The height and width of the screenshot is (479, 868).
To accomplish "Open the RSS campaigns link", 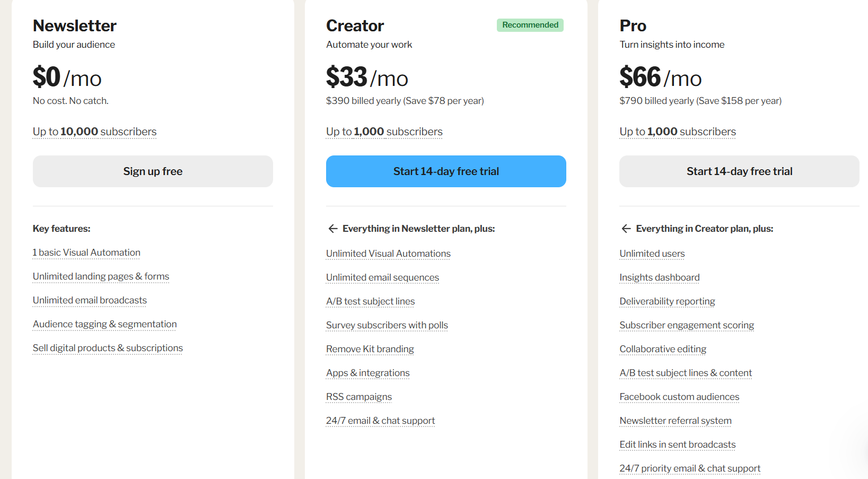I will click(x=359, y=397).
